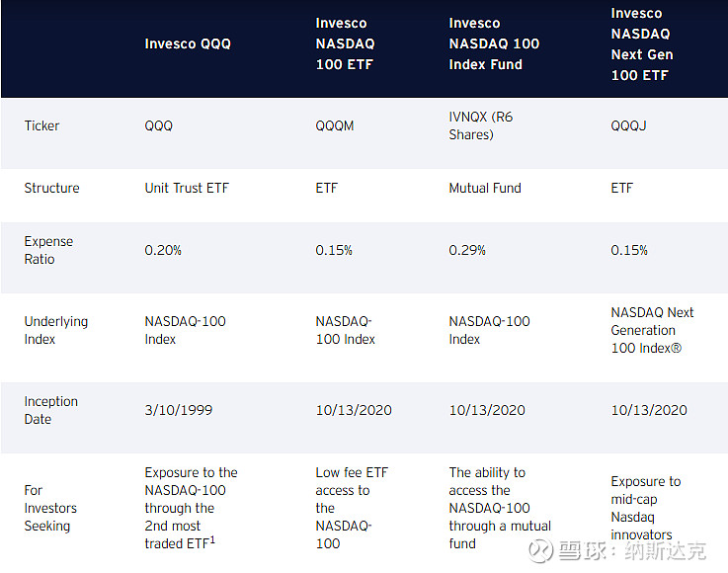Click the Unit Trust ETF structure cell
The height and width of the screenshot is (573, 728).
[187, 188]
